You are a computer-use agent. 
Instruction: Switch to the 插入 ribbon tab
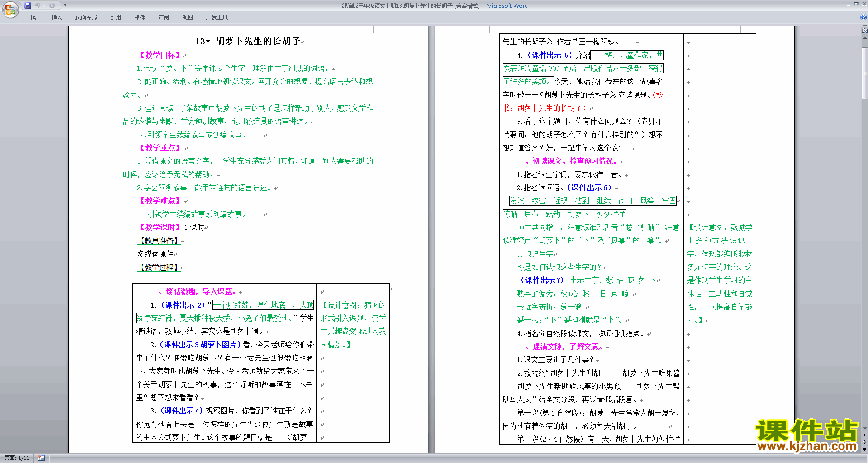pyautogui.click(x=57, y=18)
